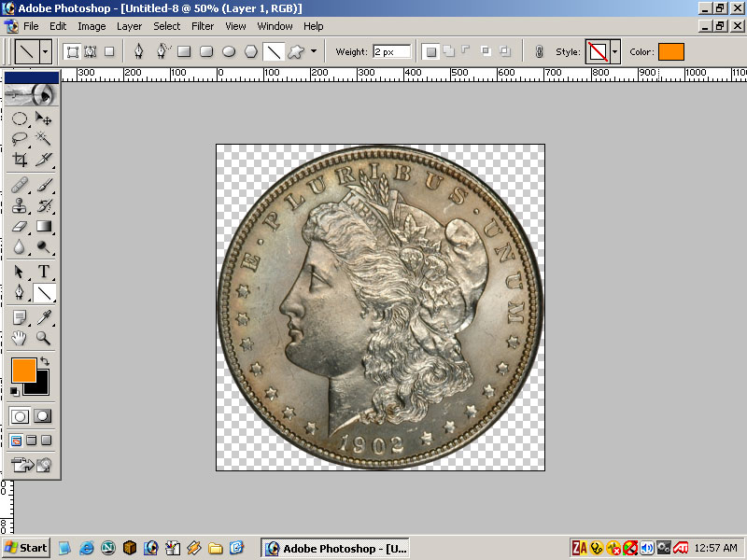The height and width of the screenshot is (560, 747).
Task: Choose the Eraser tool
Action: 20,226
